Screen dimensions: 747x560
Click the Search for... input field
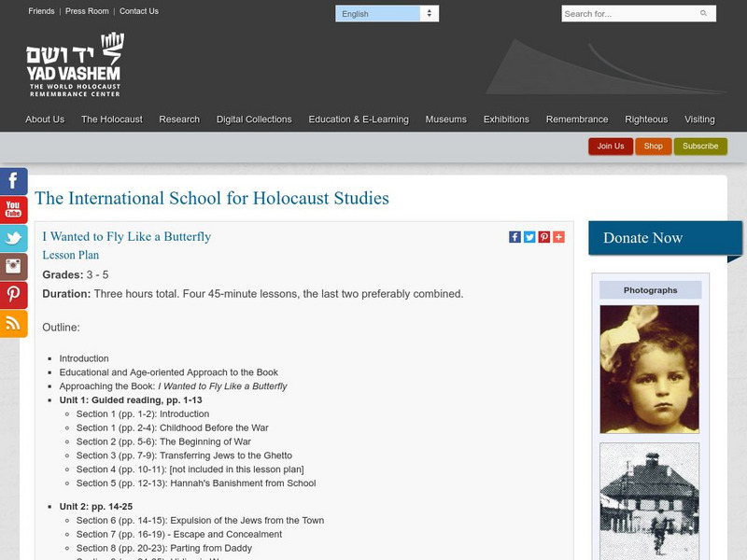click(627, 14)
